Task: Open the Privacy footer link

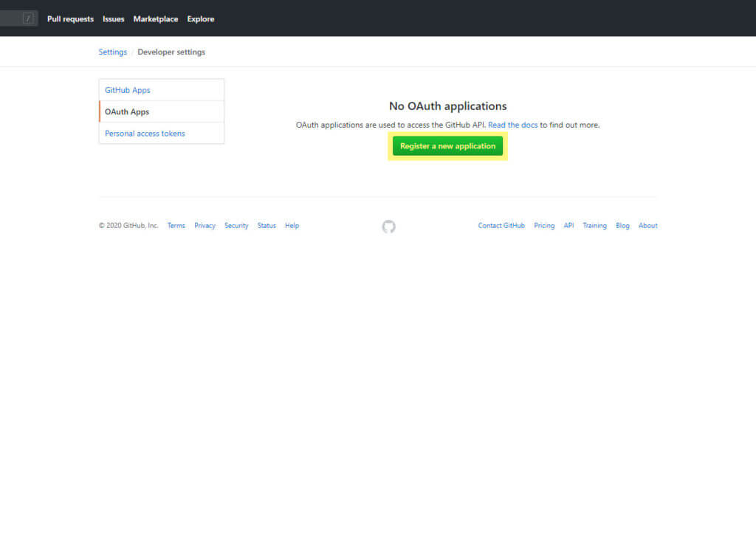Action: point(205,226)
